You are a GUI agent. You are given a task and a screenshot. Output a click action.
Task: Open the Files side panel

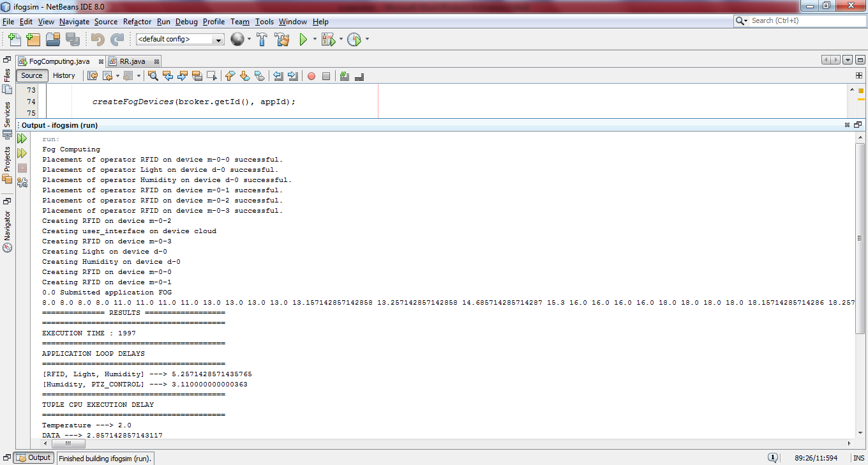7,81
